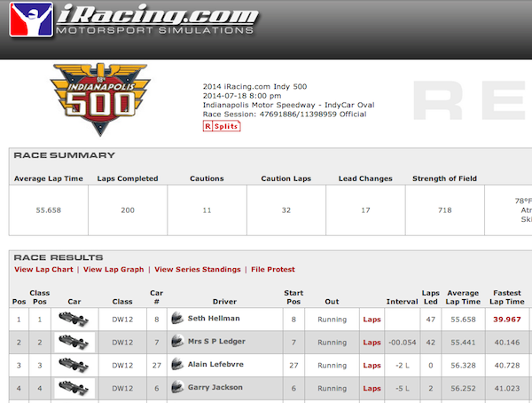
Task: Click fastest lap time 40.728
Action: (507, 366)
